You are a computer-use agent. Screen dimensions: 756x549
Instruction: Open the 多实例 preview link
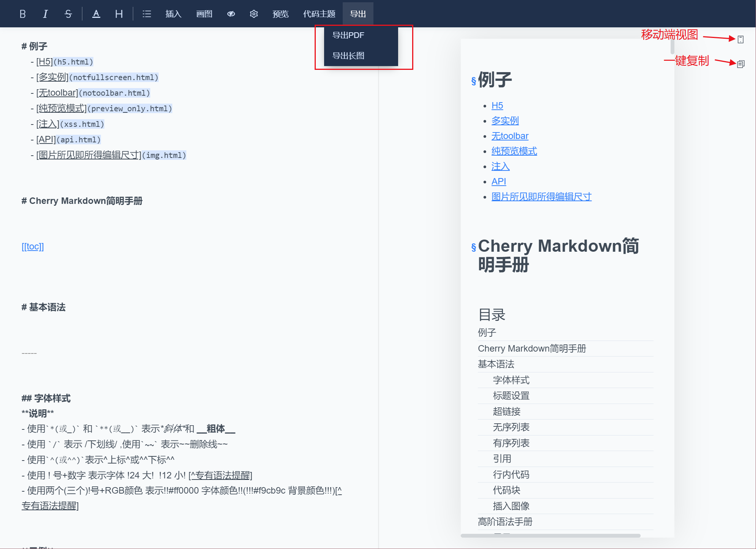pos(505,121)
